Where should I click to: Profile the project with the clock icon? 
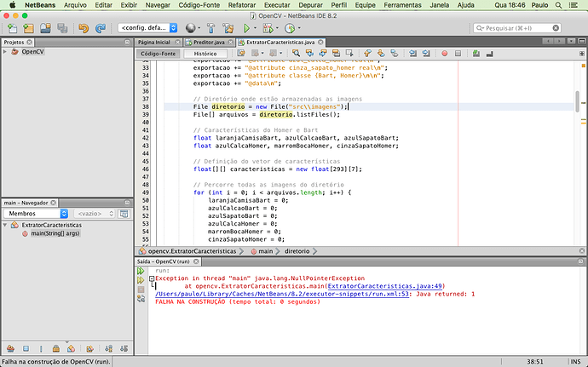289,28
